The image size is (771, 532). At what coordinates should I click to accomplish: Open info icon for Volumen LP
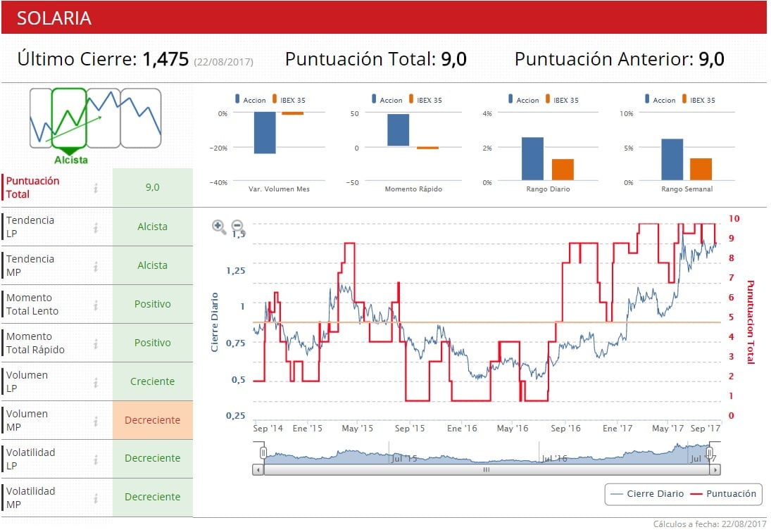(x=96, y=382)
